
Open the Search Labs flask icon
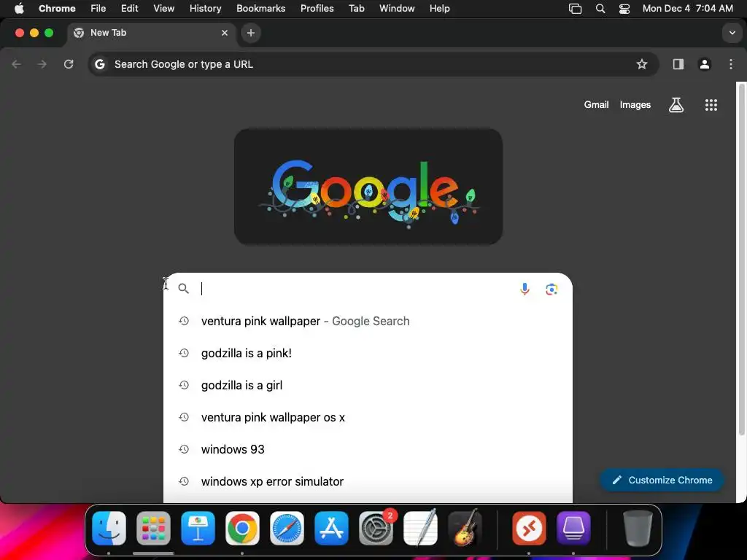676,105
